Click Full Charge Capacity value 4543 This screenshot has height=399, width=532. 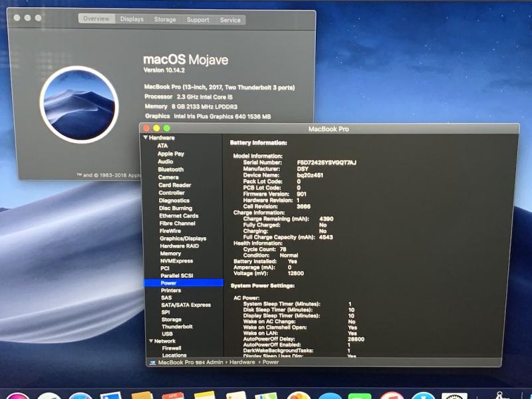point(326,237)
